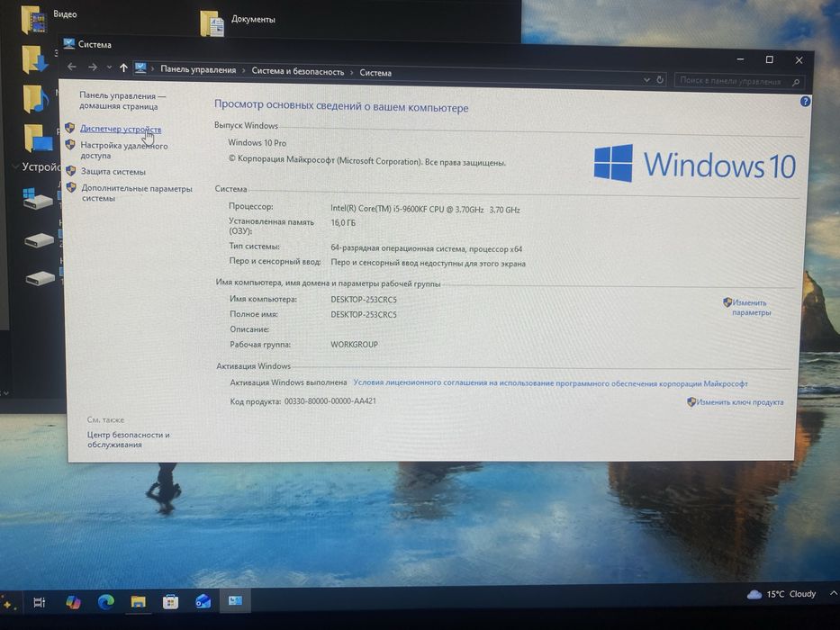Open Desktop folder icon in background Explorer window
Image resolution: width=840 pixels, height=630 pixels.
click(x=38, y=139)
